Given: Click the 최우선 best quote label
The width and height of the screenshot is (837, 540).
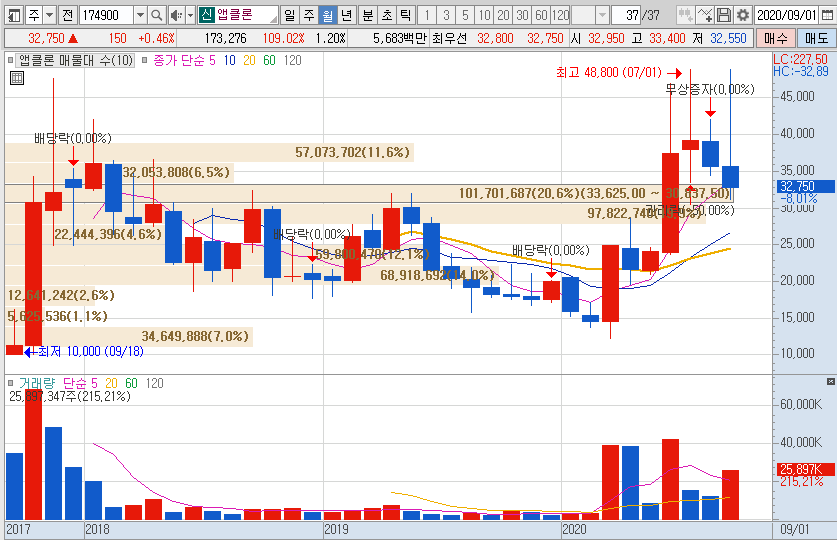Looking at the screenshot, I should pyautogui.click(x=449, y=38).
